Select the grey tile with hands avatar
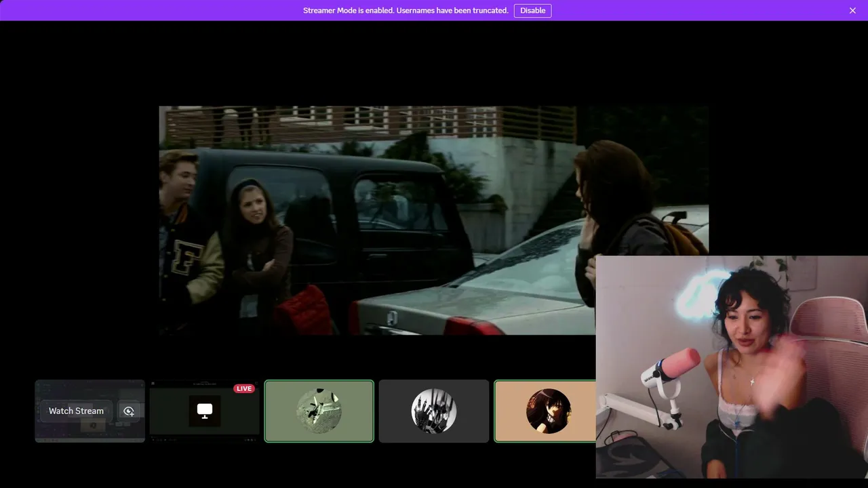868x488 pixels. point(434,411)
